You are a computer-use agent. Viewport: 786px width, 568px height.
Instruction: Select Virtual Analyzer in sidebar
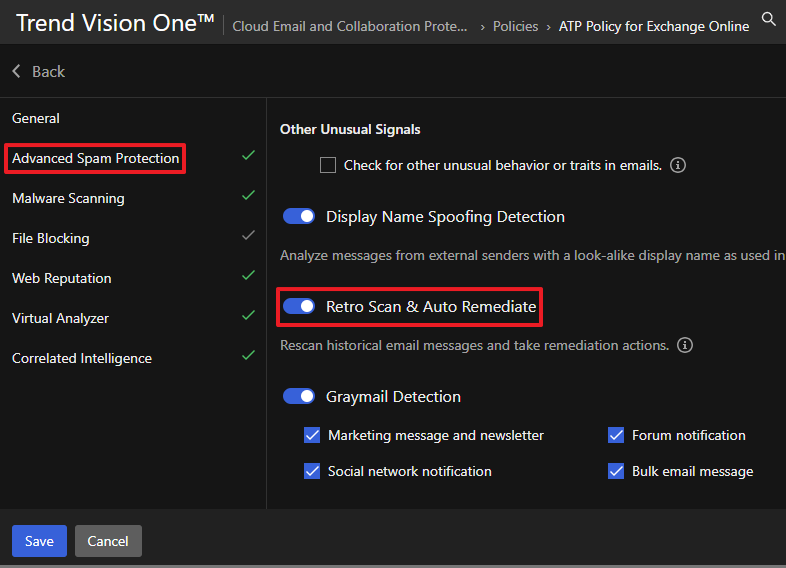click(60, 318)
